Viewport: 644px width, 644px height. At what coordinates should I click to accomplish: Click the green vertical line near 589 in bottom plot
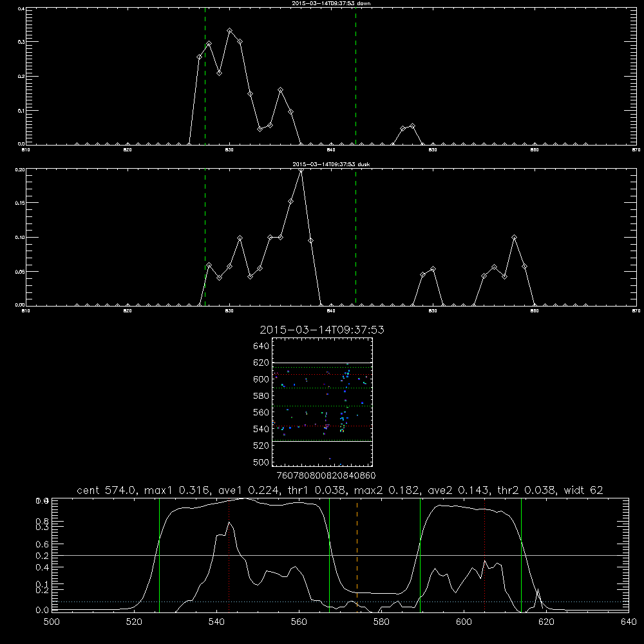pos(420,554)
